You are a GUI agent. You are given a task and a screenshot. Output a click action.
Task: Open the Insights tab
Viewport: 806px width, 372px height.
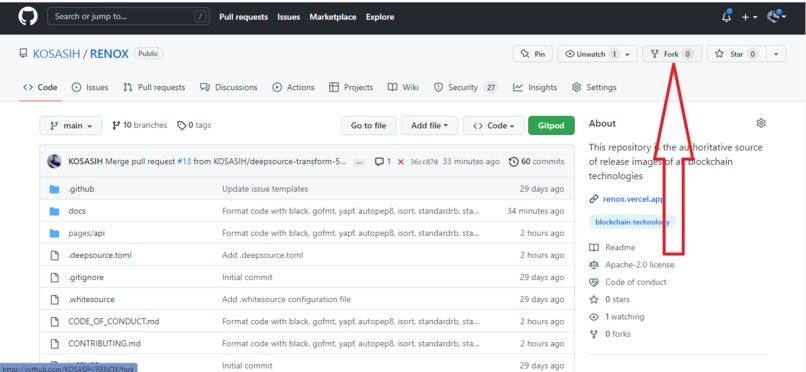point(535,87)
